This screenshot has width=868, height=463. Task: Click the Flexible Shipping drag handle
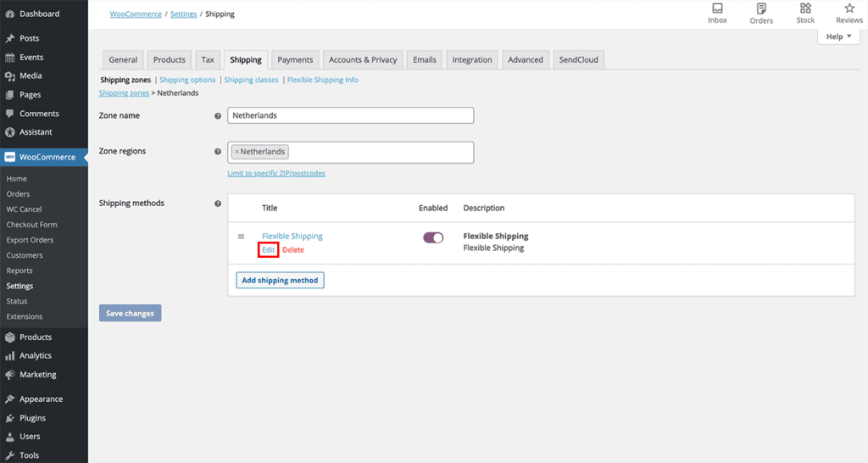(x=241, y=237)
